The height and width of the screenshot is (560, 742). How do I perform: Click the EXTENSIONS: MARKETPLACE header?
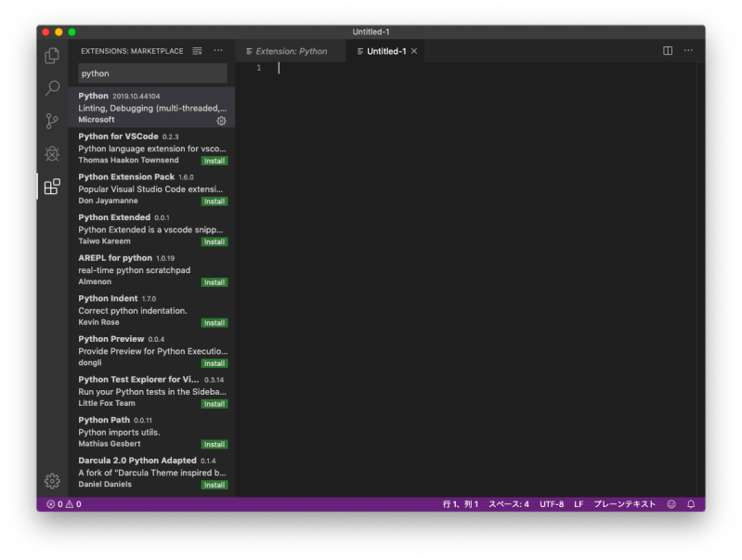tap(132, 51)
